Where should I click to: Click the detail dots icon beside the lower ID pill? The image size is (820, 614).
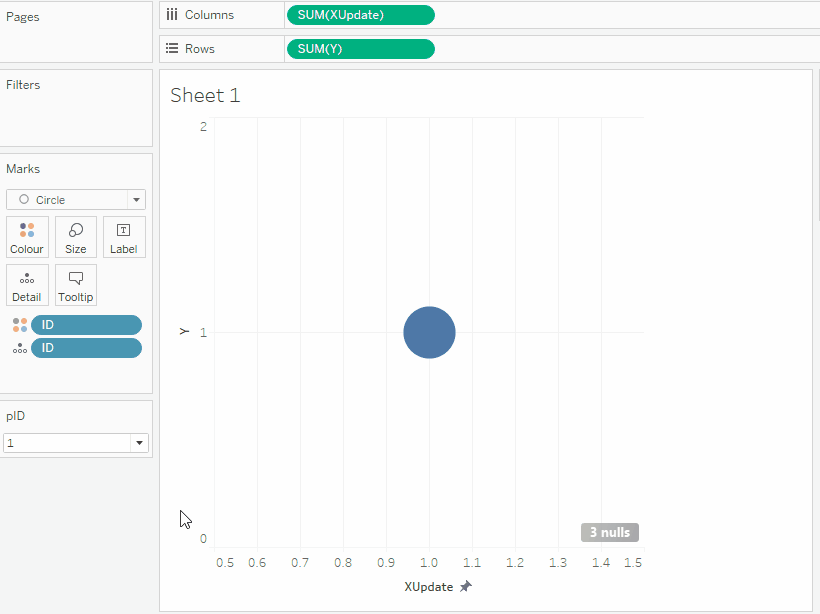pos(18,347)
